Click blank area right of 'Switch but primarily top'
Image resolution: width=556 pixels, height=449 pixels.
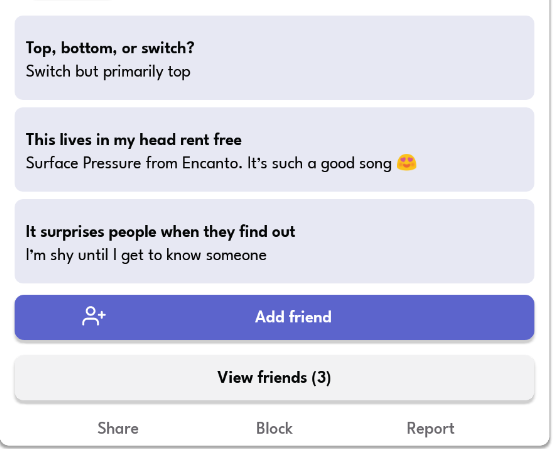[362, 72]
